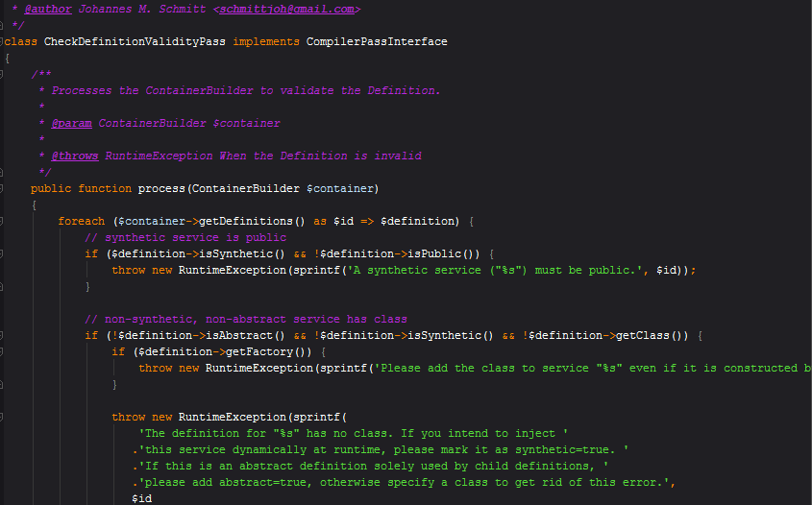Fold the if getFactory block

pos(3,351)
